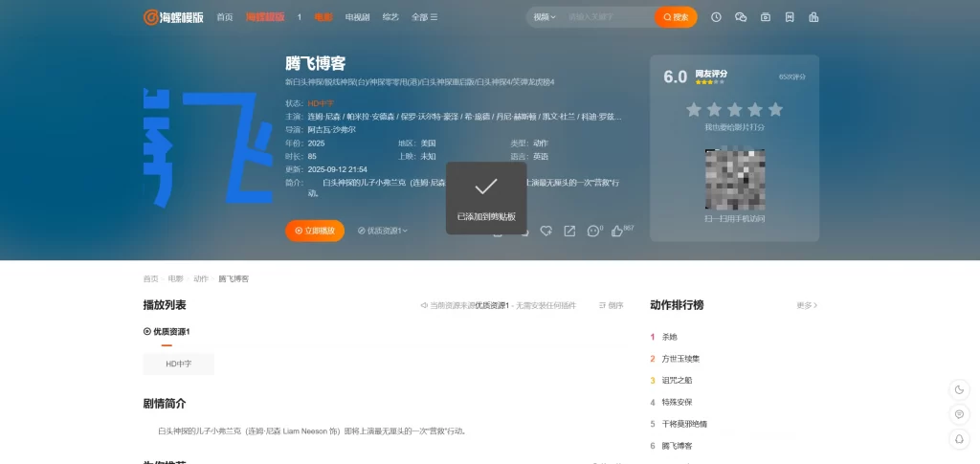Click the video player icon in header

pos(765,17)
